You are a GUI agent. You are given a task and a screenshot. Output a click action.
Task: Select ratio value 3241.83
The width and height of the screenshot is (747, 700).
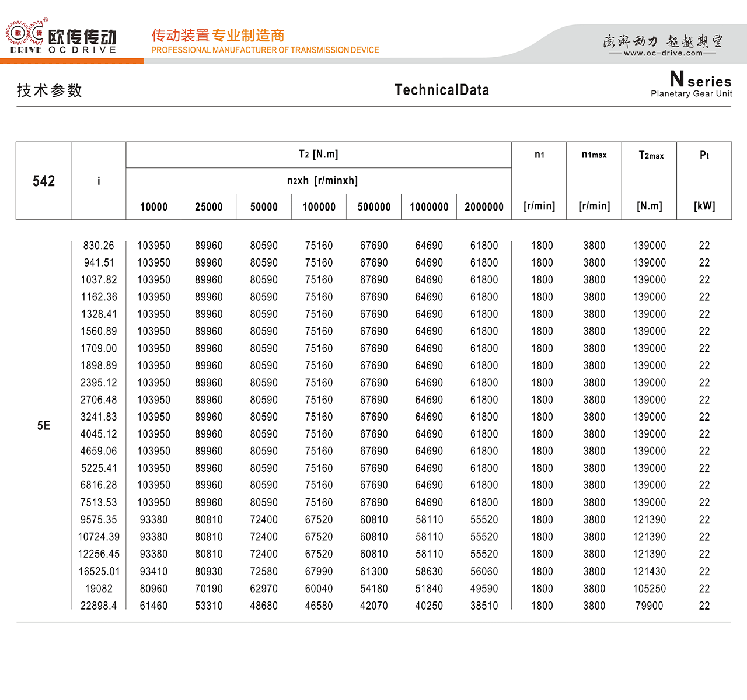point(99,417)
